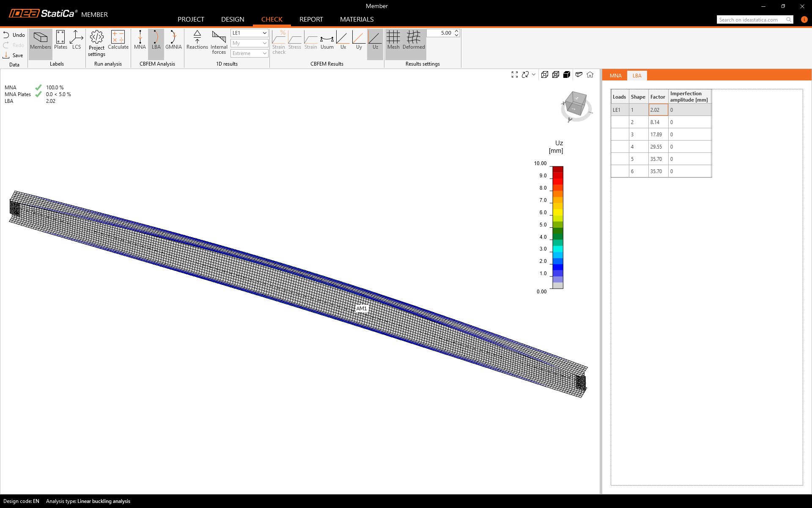Click the home view icon

[x=590, y=75]
